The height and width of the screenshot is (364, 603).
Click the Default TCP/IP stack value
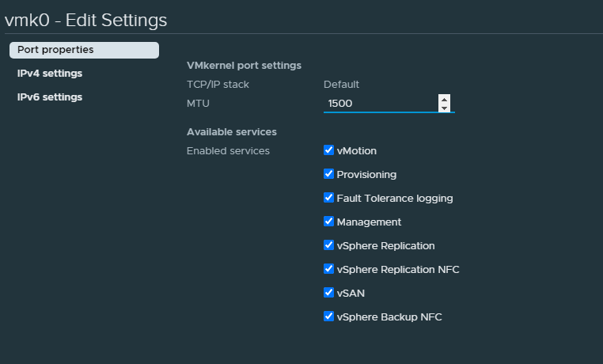click(342, 85)
